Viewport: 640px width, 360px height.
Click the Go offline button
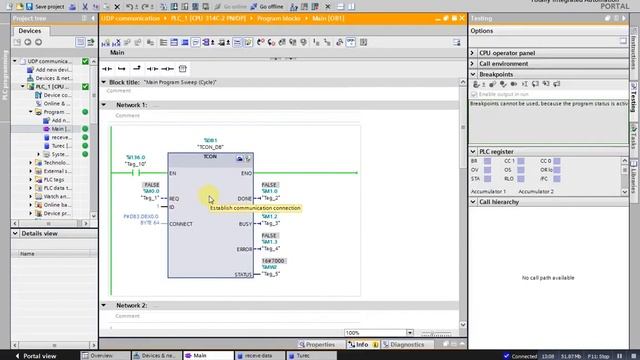click(267, 7)
